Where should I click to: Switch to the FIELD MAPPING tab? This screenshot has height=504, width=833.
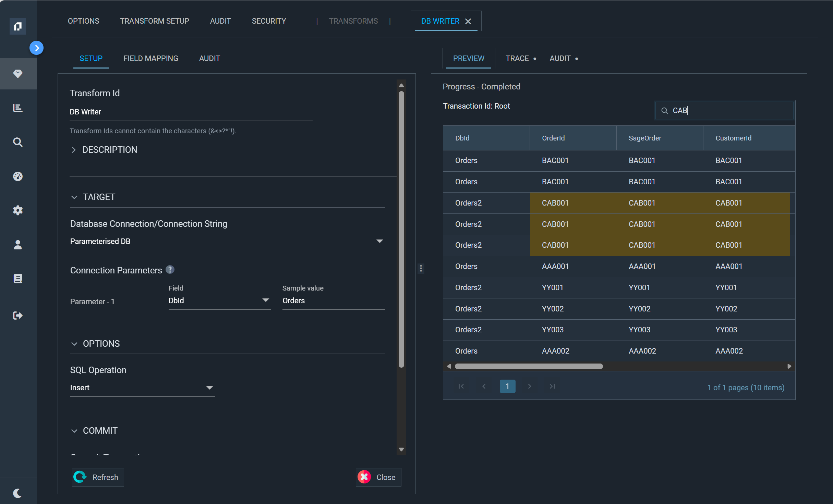(151, 58)
